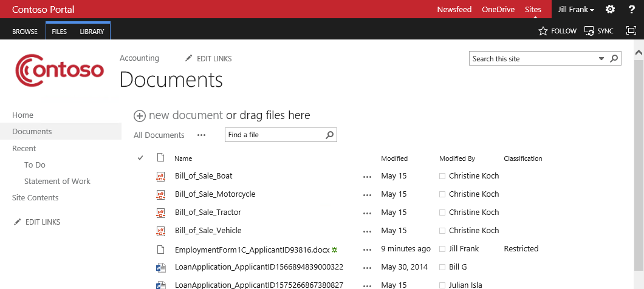Click presence box next to Jill Frank
This screenshot has width=644, height=289.
click(442, 249)
